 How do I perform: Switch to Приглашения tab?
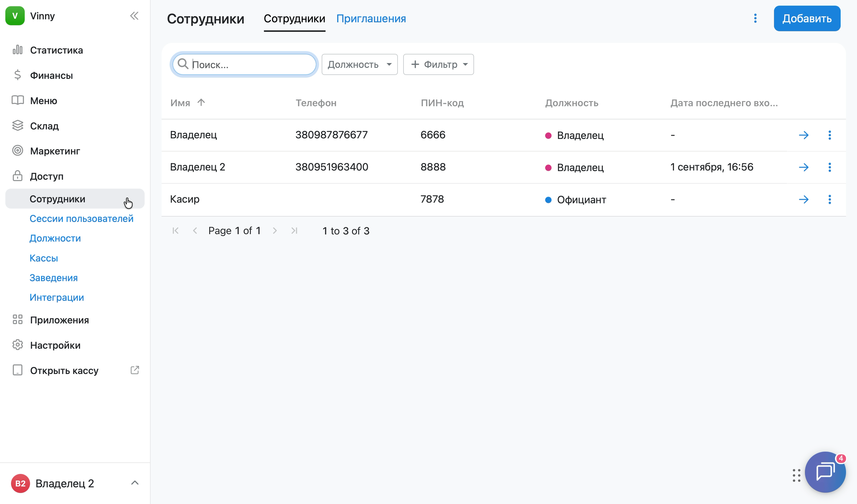click(371, 18)
